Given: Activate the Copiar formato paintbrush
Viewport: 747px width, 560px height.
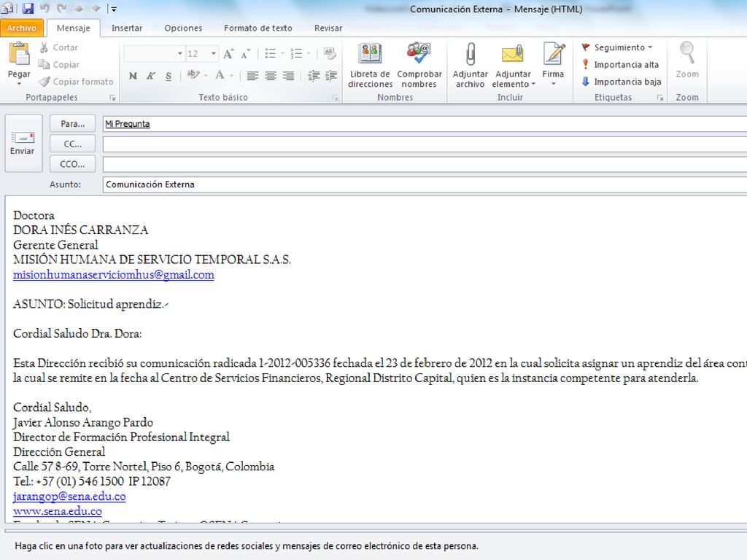Looking at the screenshot, I should (76, 82).
